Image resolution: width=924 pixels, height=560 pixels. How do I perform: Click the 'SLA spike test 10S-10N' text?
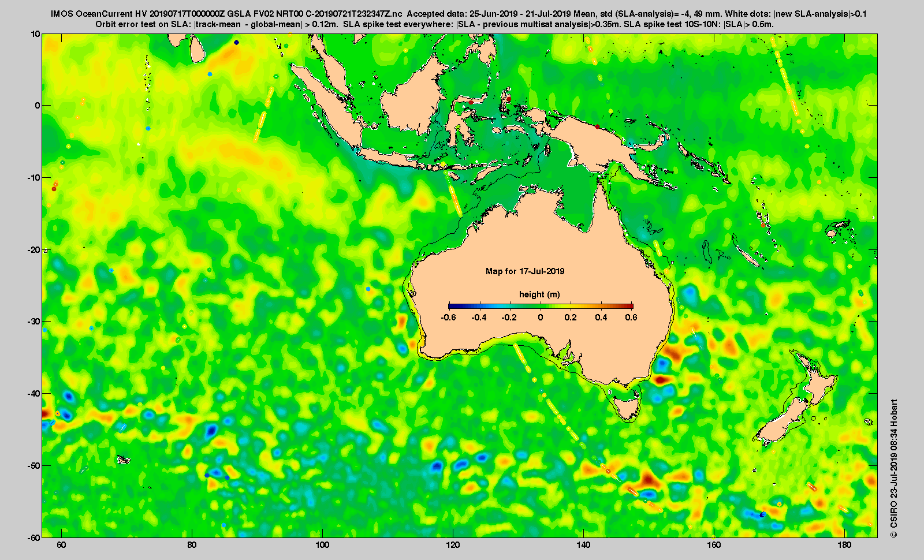pos(672,24)
